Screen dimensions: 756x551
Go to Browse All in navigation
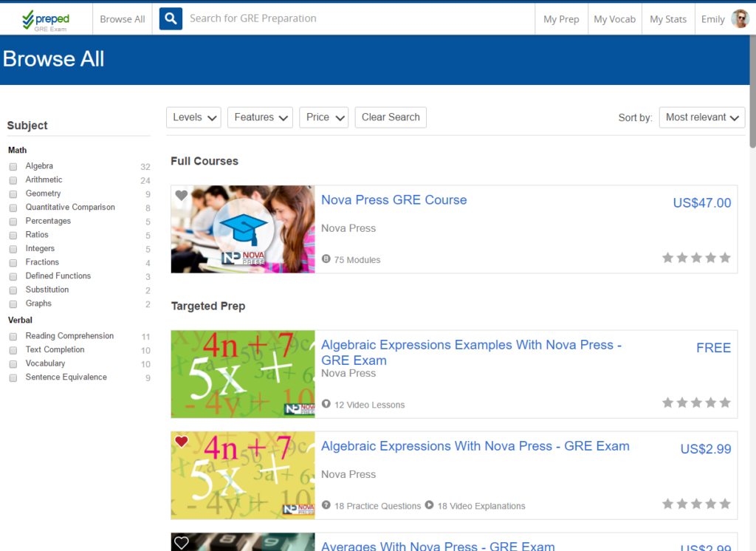pyautogui.click(x=123, y=19)
